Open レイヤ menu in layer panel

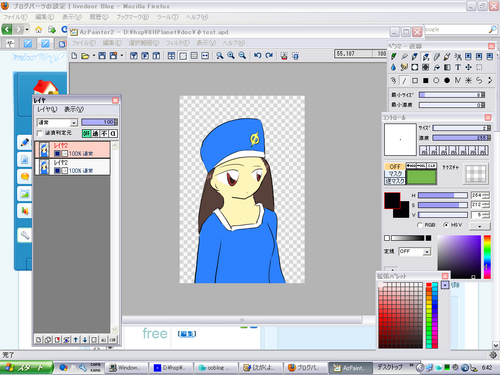(47, 109)
